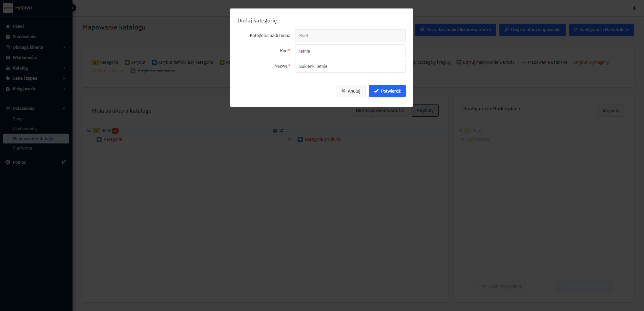Click the shuffle icon beside Root

tap(282, 131)
